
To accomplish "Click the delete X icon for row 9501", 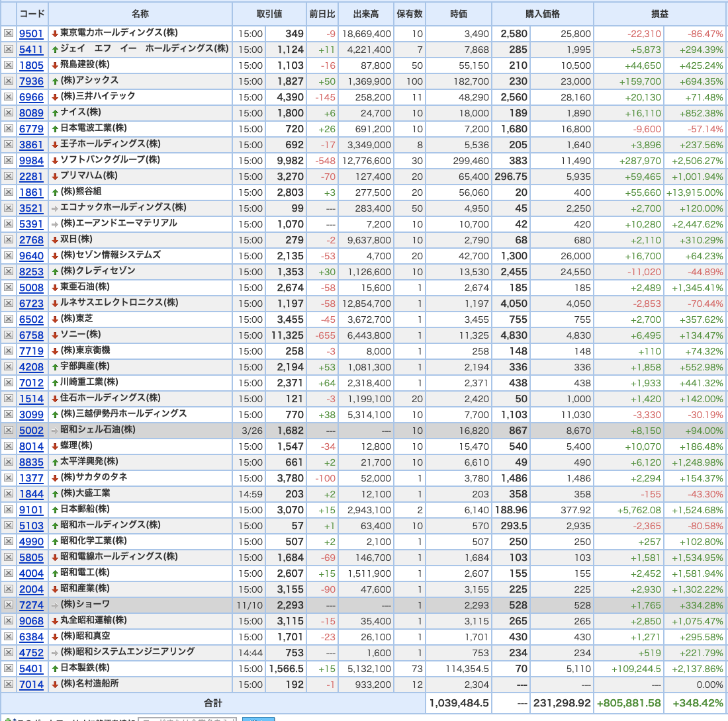I will click(x=9, y=34).
